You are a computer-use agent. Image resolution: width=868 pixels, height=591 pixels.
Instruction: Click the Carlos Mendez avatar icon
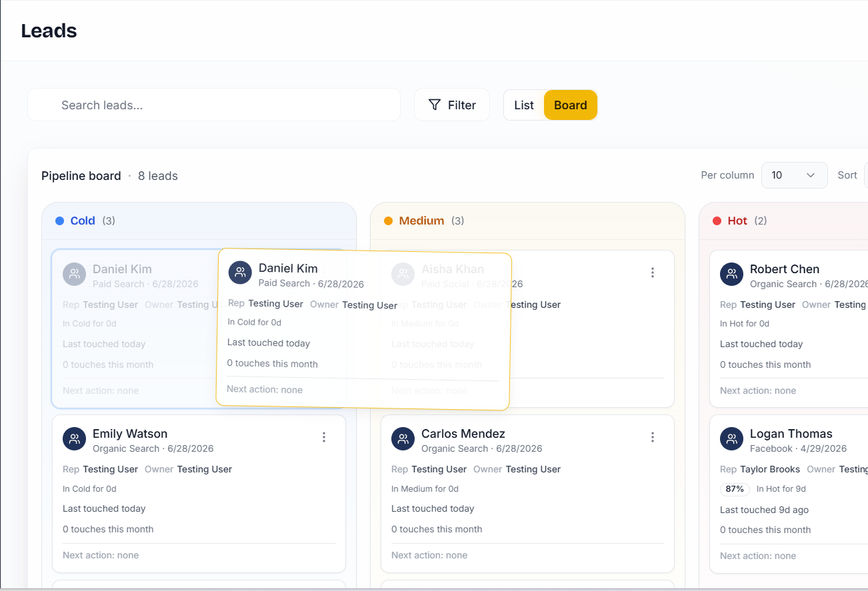403,438
